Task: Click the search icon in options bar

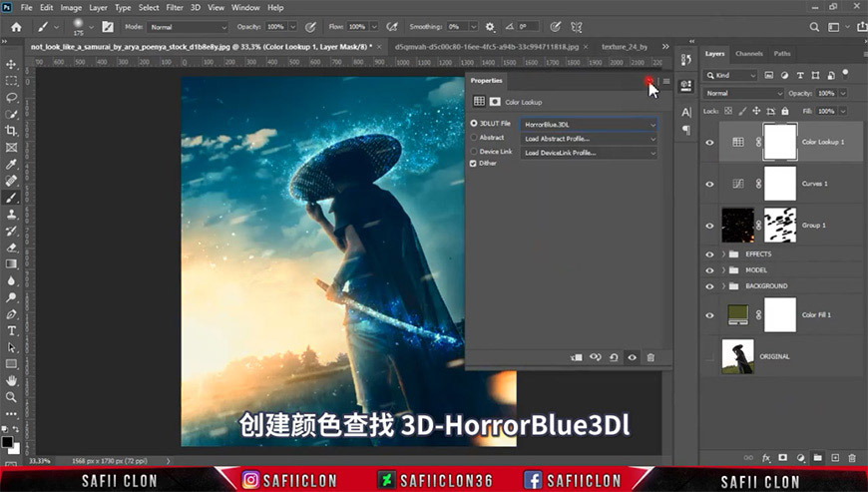Action: (814, 27)
